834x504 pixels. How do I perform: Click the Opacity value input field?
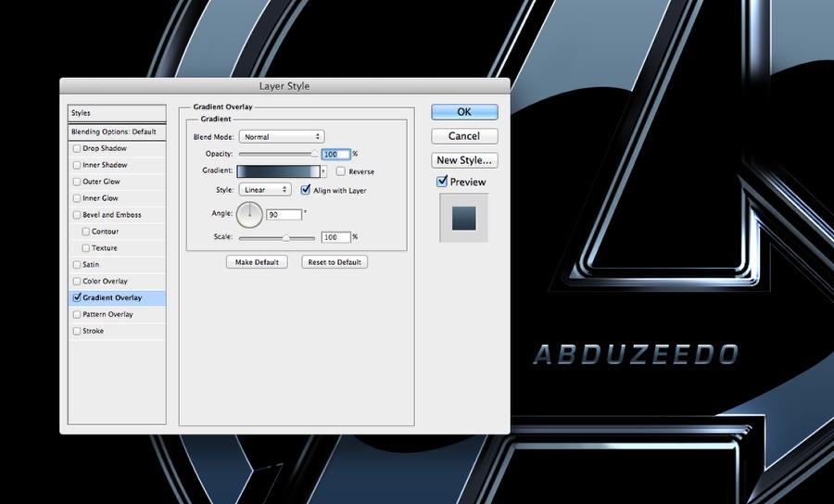[335, 154]
